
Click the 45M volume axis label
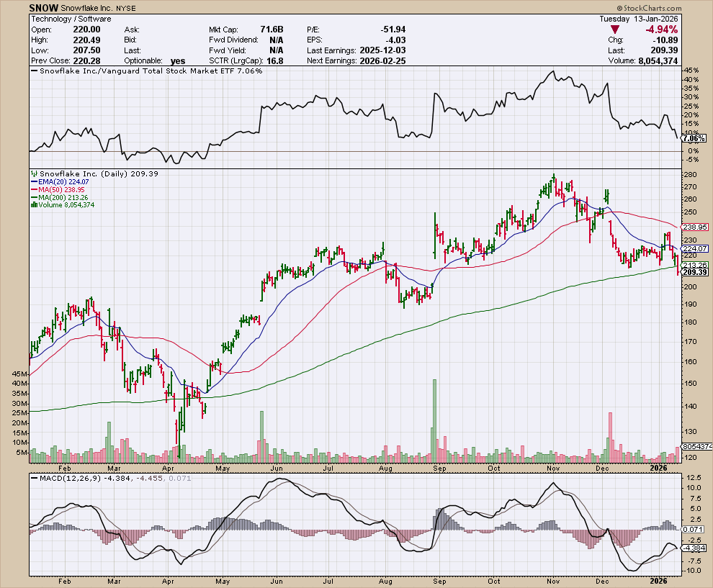click(x=20, y=374)
